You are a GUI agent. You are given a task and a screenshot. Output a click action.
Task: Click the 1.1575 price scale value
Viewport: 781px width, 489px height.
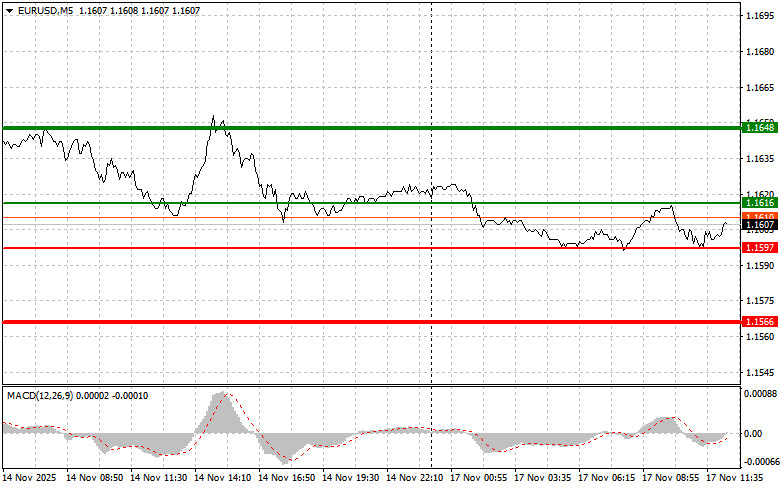(760, 301)
